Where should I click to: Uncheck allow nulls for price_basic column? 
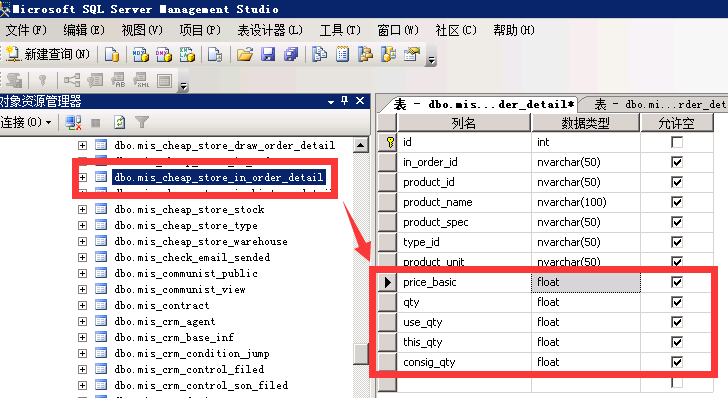tap(677, 282)
